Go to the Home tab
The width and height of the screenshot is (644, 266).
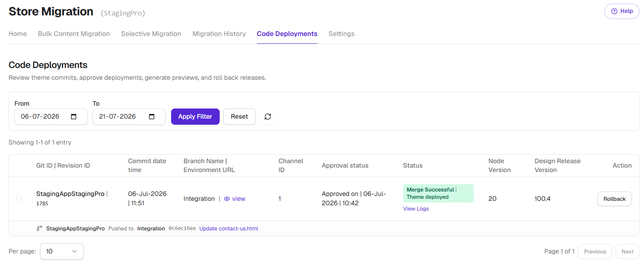(x=18, y=34)
